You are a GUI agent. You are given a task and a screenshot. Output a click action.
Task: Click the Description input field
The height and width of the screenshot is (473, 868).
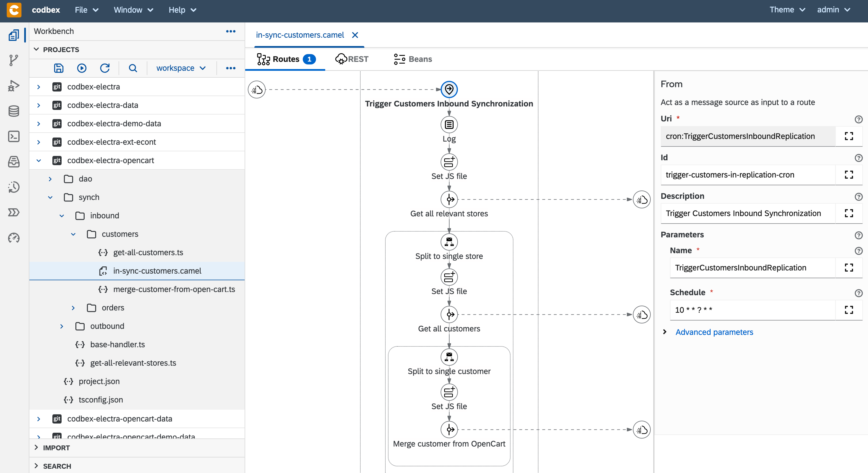[748, 213]
